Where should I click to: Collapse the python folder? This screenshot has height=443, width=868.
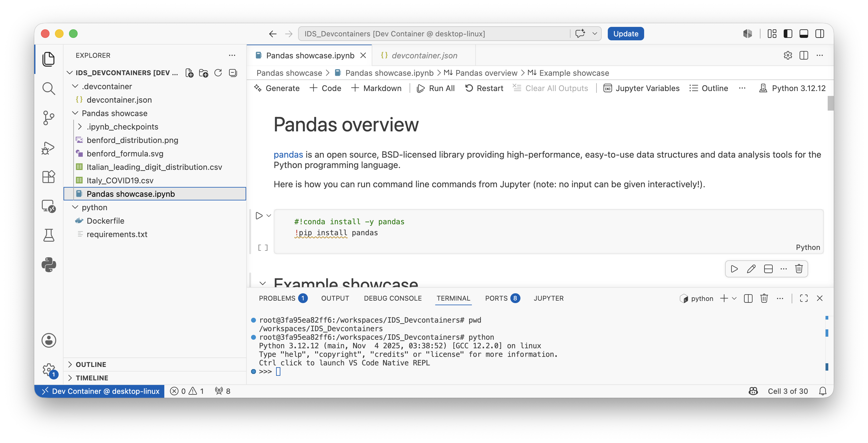click(x=75, y=207)
